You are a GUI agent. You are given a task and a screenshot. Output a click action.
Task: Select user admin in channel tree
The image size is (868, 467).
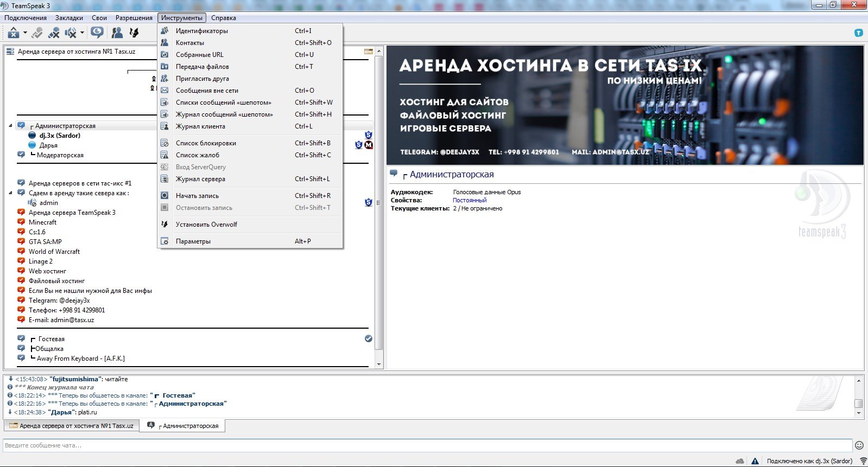tap(48, 203)
